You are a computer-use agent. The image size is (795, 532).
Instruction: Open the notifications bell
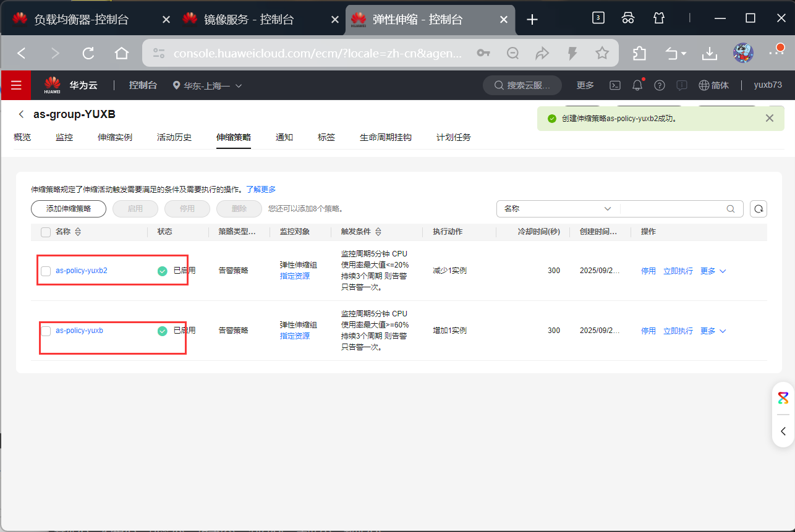coord(637,85)
